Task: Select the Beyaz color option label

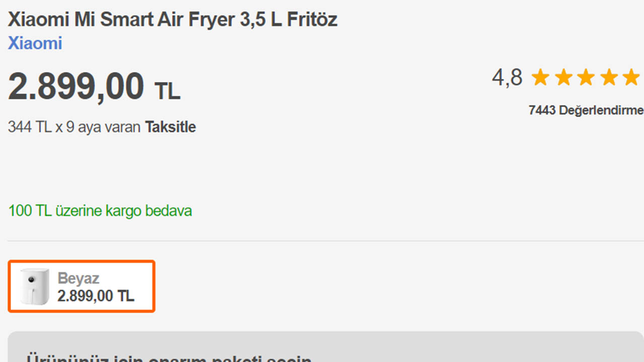Action: tap(78, 278)
